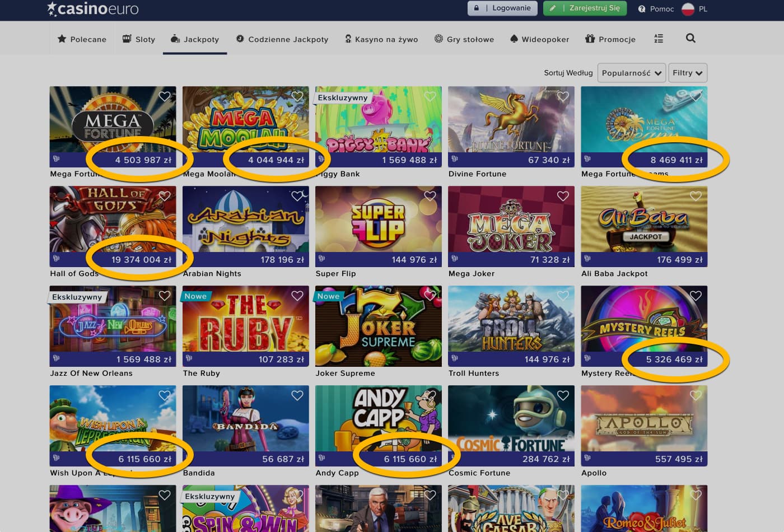The image size is (784, 532).
Task: Open Popularność sort dropdown
Action: [632, 73]
